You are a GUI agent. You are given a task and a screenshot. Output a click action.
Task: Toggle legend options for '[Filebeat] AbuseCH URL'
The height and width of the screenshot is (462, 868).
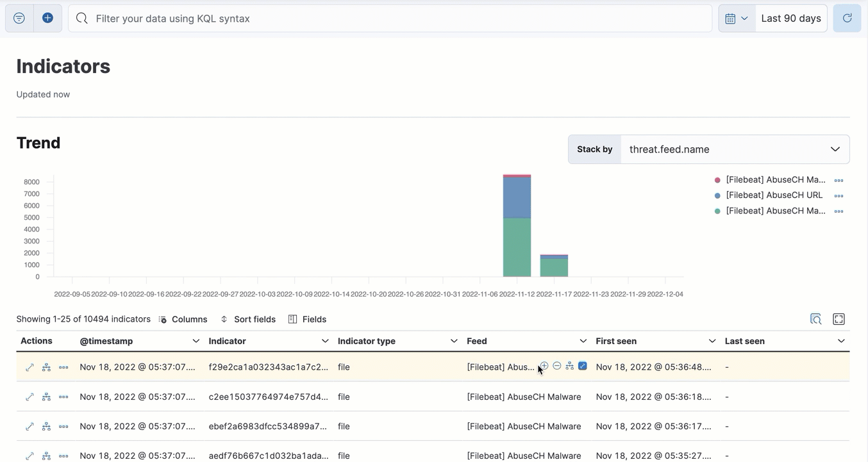839,195
